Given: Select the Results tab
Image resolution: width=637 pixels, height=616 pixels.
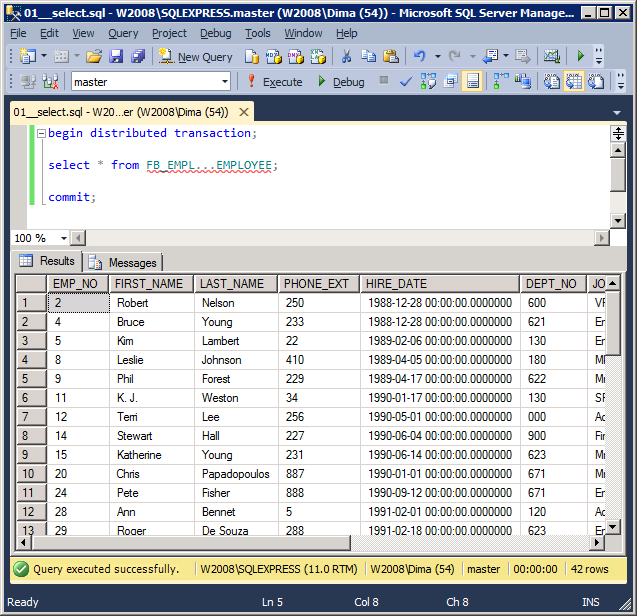Looking at the screenshot, I should point(47,261).
